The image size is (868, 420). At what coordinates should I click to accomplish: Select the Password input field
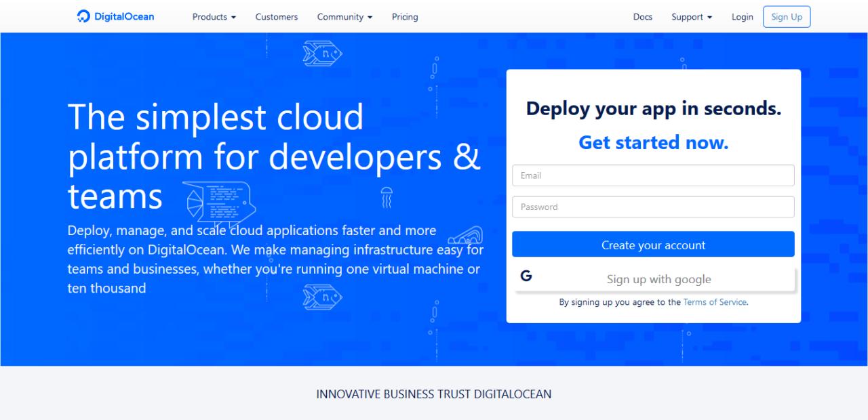coord(653,207)
